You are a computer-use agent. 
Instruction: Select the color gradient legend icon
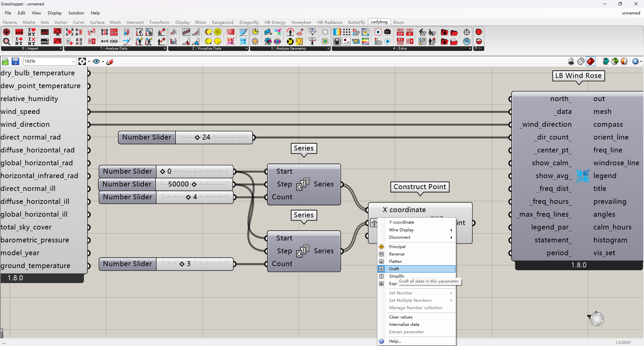coord(337,32)
